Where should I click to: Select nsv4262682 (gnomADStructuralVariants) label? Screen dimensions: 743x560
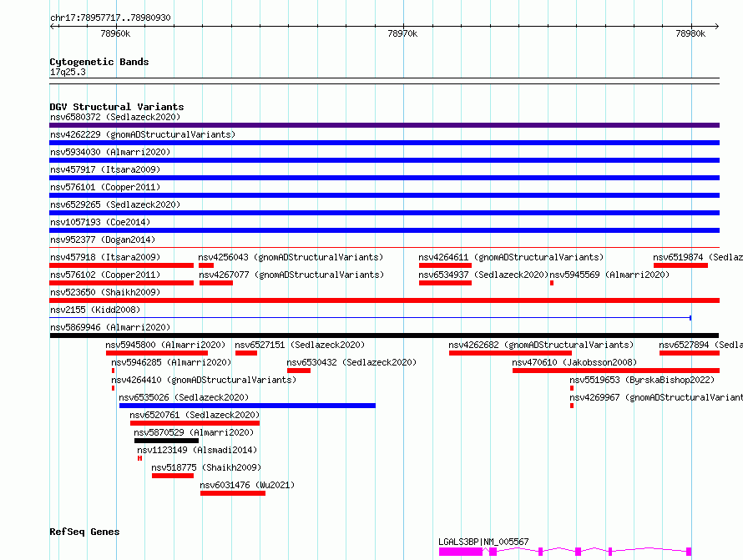(541, 345)
